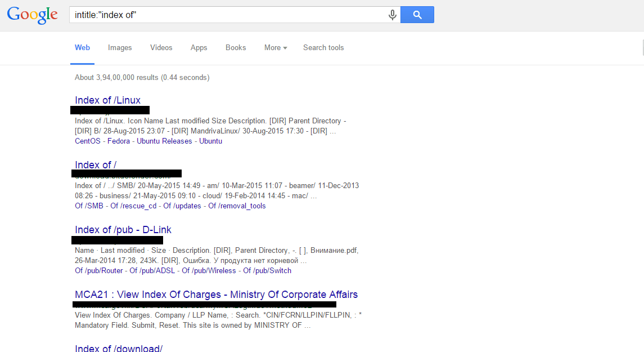Follow the Of /pub/Switch sitelink

[x=267, y=270]
